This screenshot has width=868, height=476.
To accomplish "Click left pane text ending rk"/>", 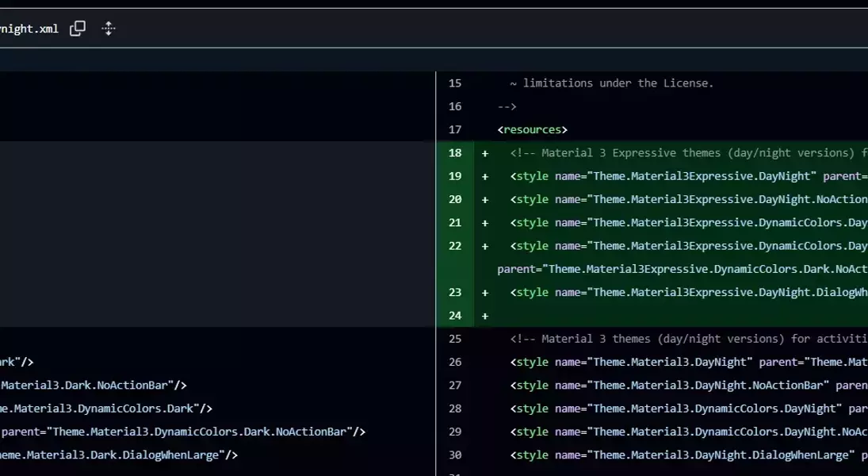I will click(17, 363).
